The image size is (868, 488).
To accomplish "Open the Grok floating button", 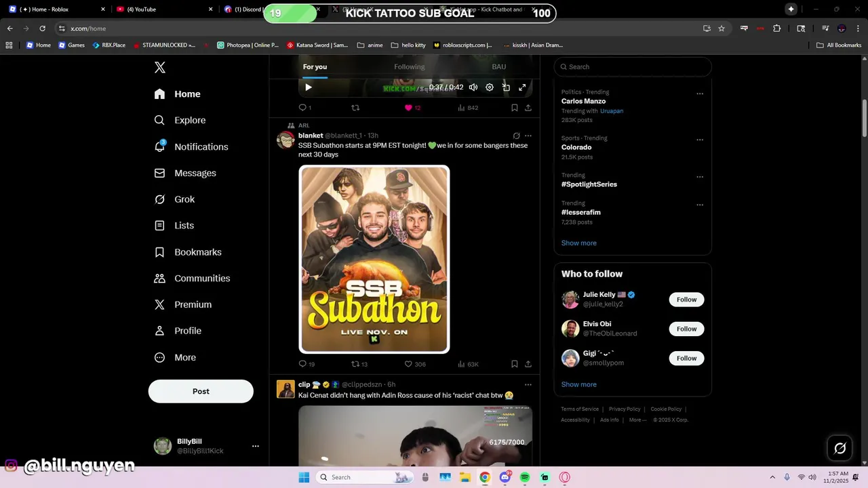I will pyautogui.click(x=840, y=448).
